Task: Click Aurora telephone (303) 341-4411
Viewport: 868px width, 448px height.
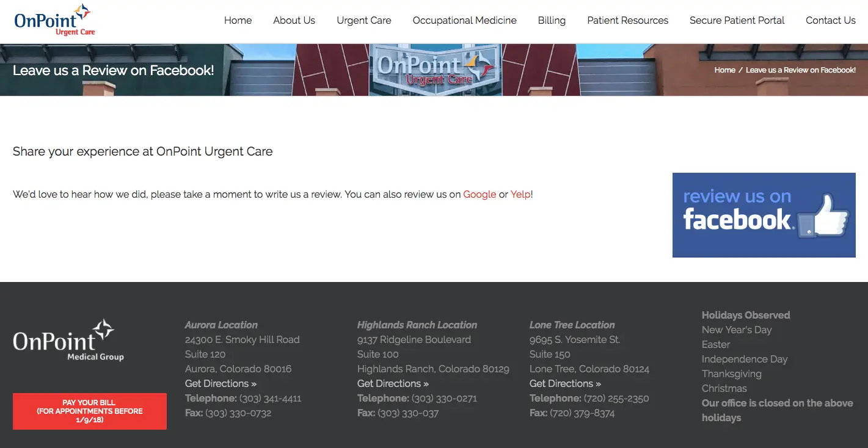Action: (270, 398)
